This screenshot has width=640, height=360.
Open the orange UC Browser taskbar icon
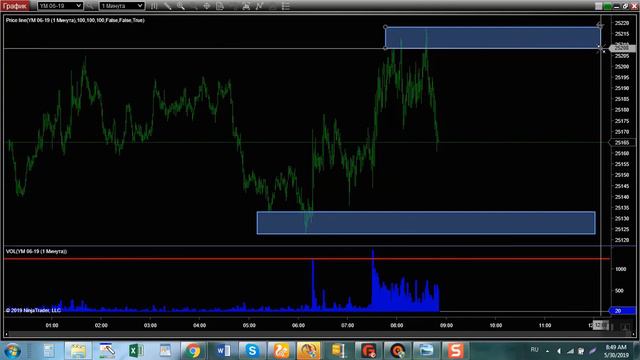coord(280,351)
